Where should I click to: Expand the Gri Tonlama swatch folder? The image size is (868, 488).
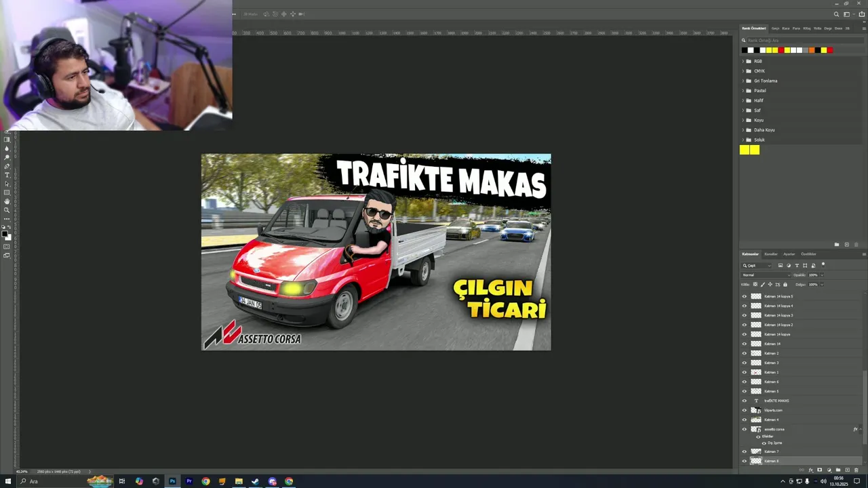pos(743,81)
